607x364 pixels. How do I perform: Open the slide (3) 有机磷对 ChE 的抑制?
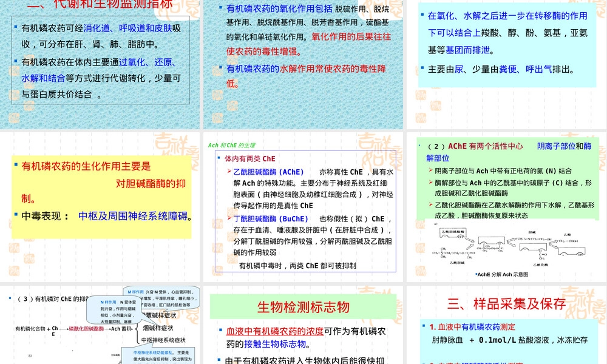(x=100, y=325)
